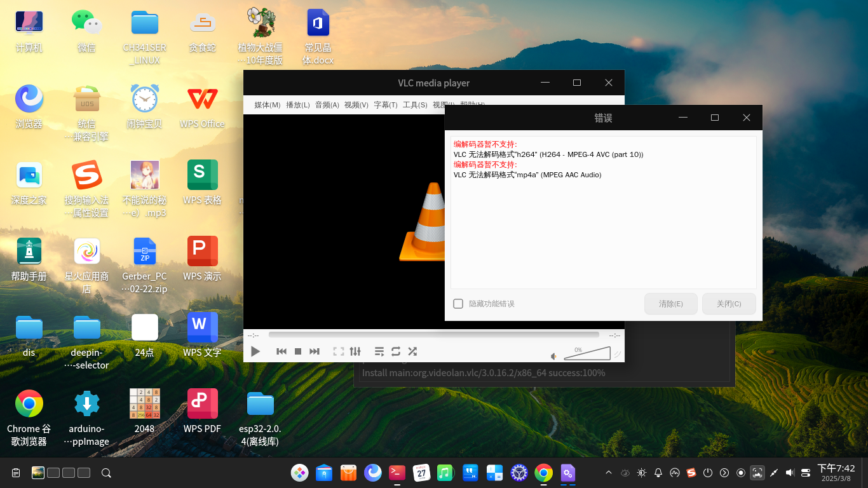
Task: Open 搜狗输入法 settings icon
Action: [x=87, y=189]
